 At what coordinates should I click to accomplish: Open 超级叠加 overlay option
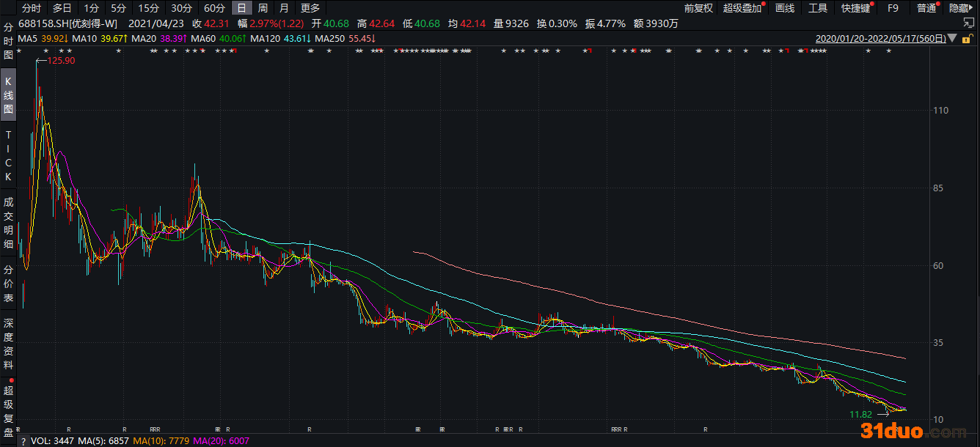tap(742, 8)
